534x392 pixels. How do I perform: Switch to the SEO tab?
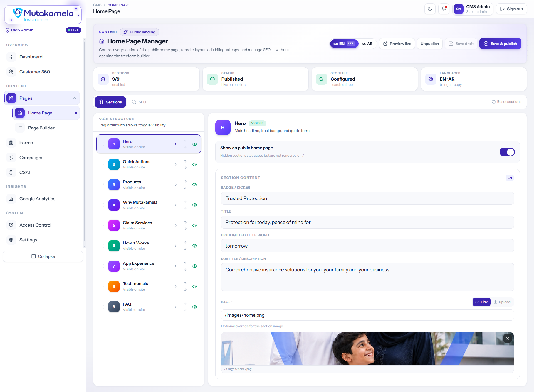[139, 102]
